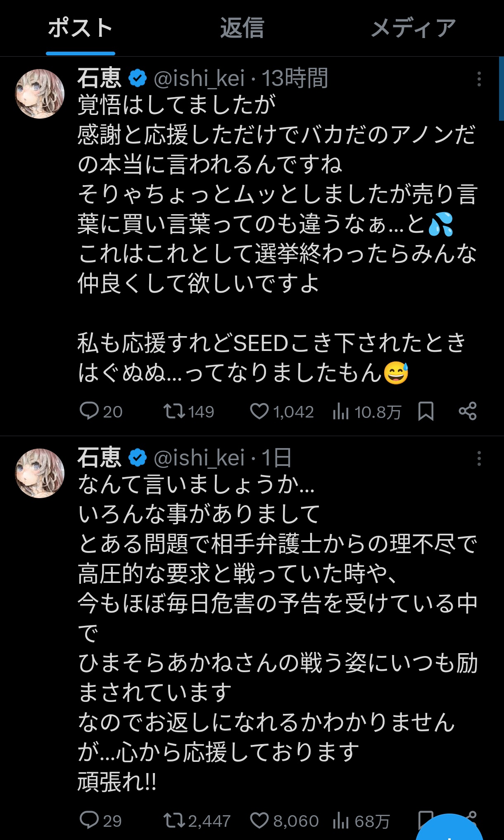Switch to the 返信 tab
This screenshot has height=840, width=504.
[x=242, y=29]
